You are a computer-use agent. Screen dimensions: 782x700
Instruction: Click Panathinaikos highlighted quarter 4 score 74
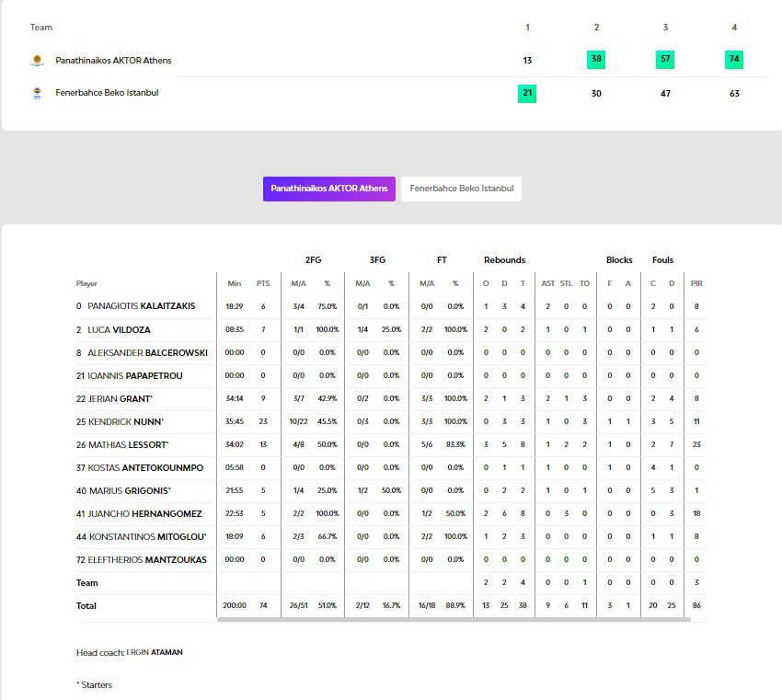coord(733,60)
